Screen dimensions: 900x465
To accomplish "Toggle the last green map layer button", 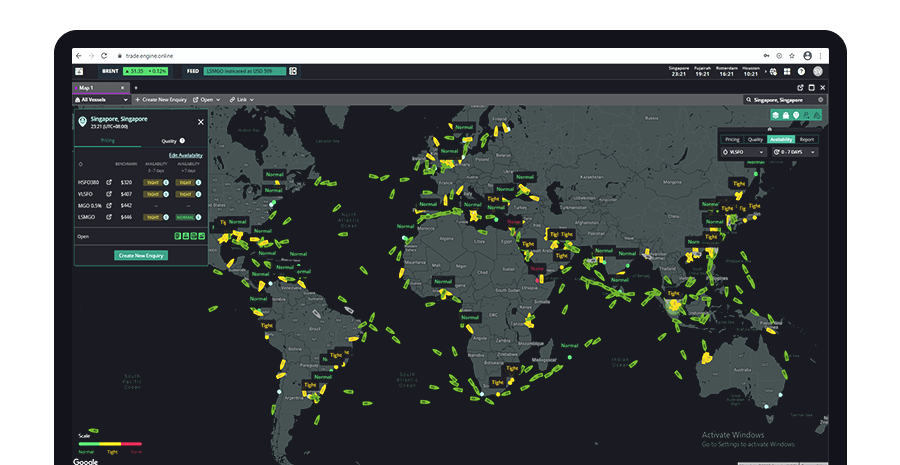I will [x=816, y=116].
